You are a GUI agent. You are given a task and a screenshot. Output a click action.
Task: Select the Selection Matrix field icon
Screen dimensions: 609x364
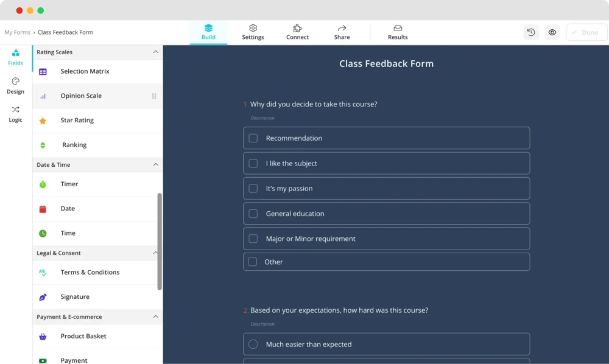click(42, 72)
